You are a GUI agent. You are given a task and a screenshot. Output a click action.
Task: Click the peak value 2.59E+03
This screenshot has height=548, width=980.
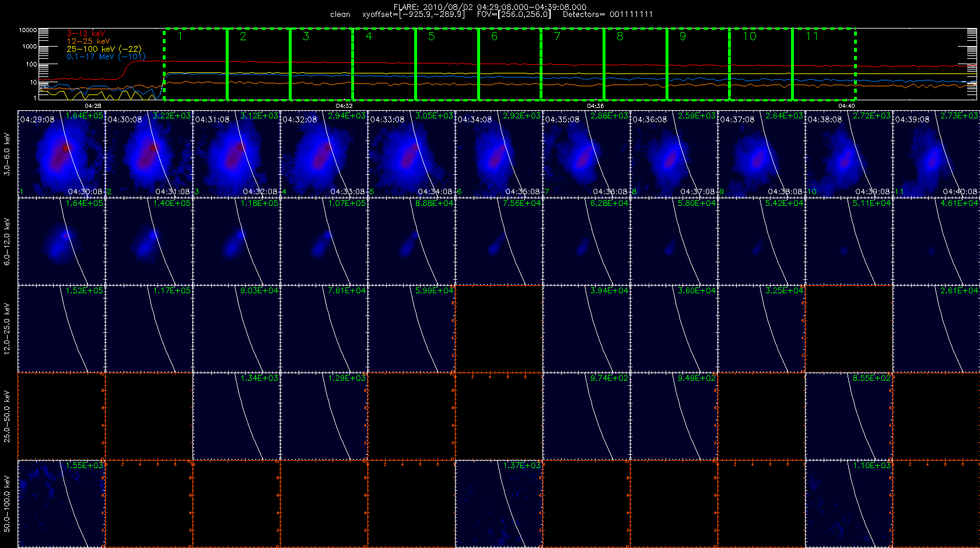(696, 115)
